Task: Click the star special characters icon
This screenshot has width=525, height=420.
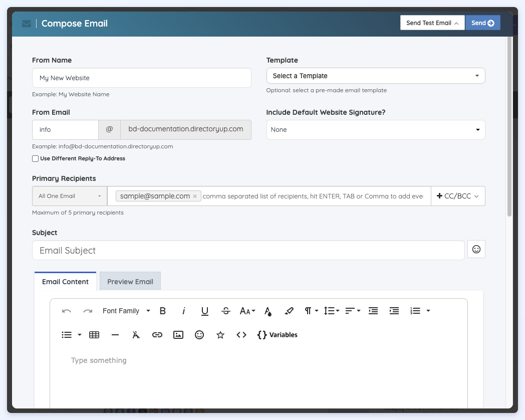Action: pyautogui.click(x=220, y=335)
